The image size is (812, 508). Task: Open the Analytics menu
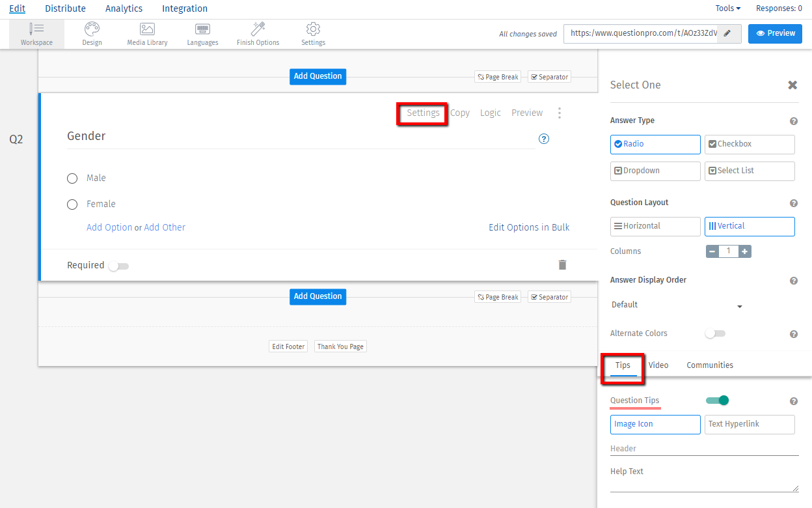124,8
